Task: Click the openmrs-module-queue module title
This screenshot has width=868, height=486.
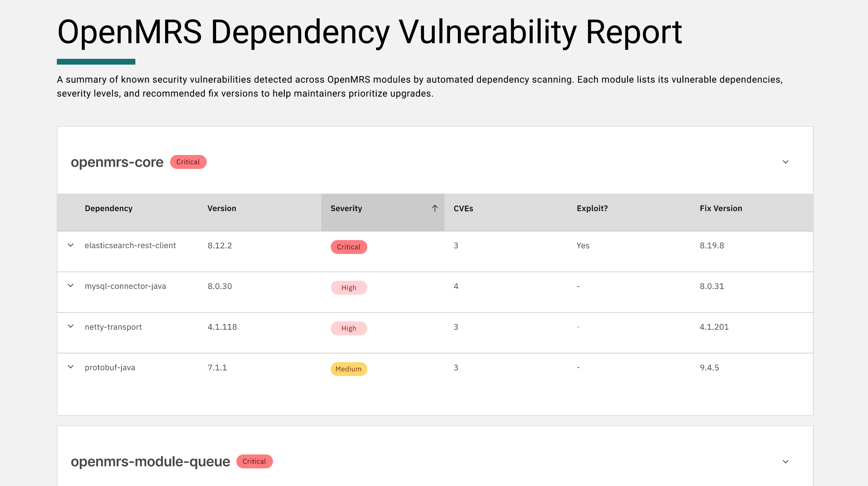Action: (x=150, y=461)
